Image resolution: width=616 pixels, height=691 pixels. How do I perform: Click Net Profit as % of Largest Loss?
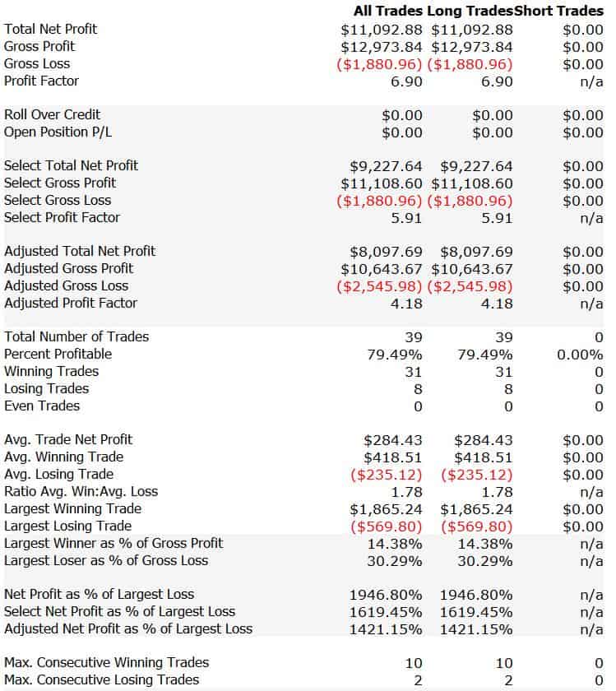pyautogui.click(x=100, y=594)
